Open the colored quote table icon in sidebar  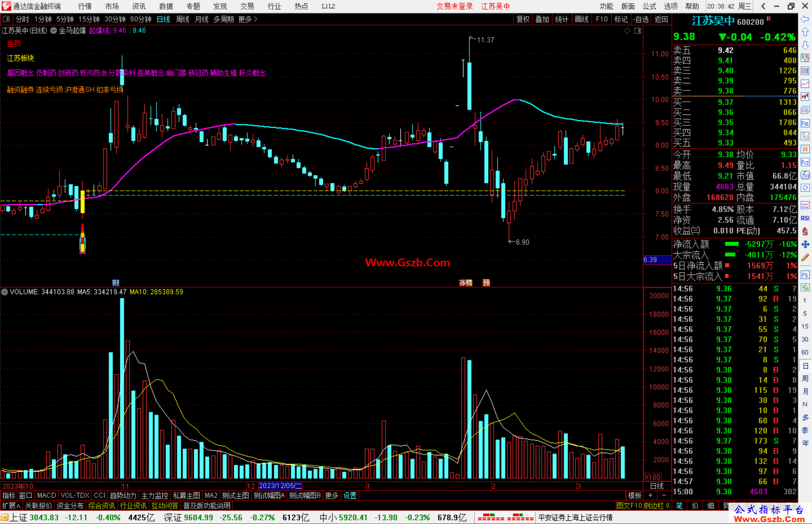click(x=805, y=58)
